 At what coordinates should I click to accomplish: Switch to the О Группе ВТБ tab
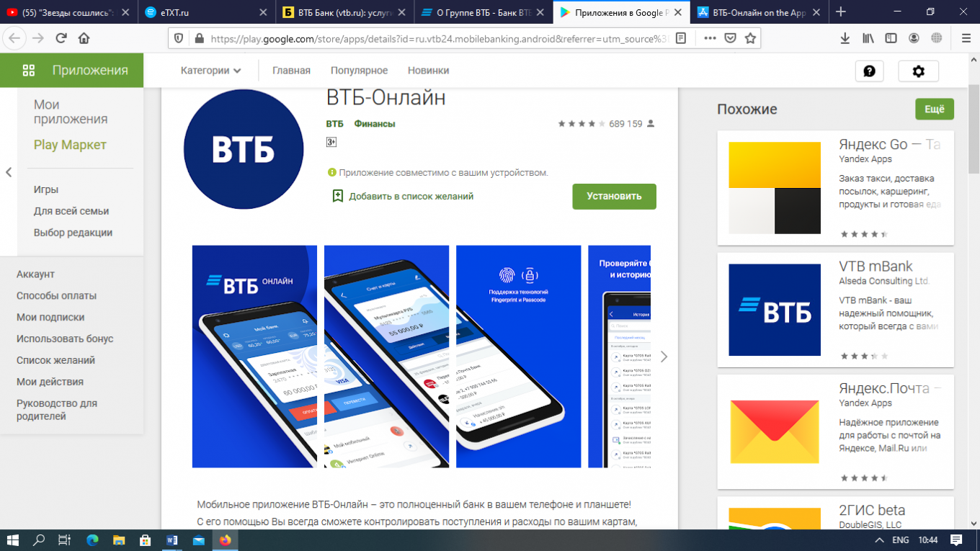tap(484, 12)
